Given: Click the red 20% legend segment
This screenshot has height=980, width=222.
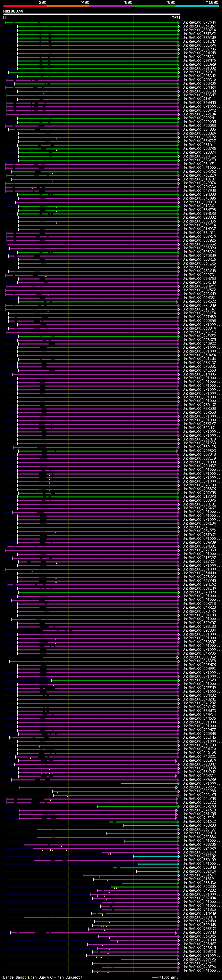Looking at the screenshot, I should pos(25,6).
